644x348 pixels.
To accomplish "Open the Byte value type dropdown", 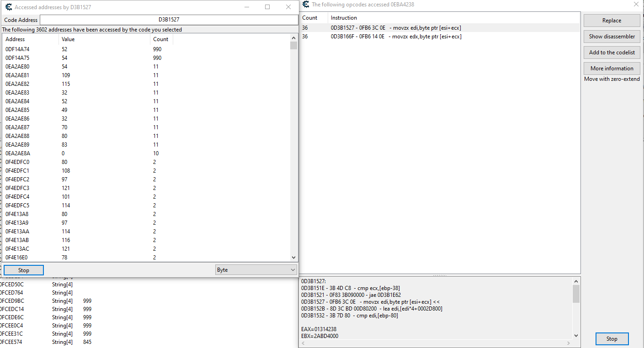I will (x=256, y=270).
